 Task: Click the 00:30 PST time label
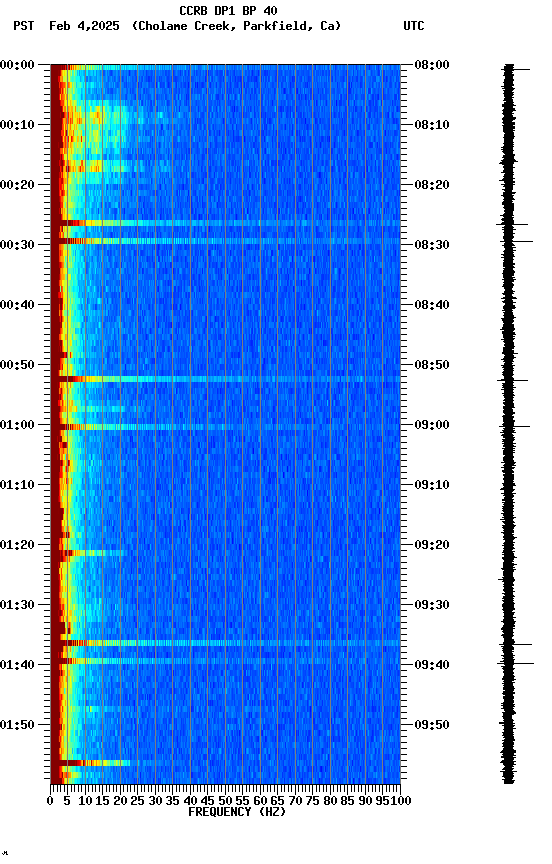point(17,245)
